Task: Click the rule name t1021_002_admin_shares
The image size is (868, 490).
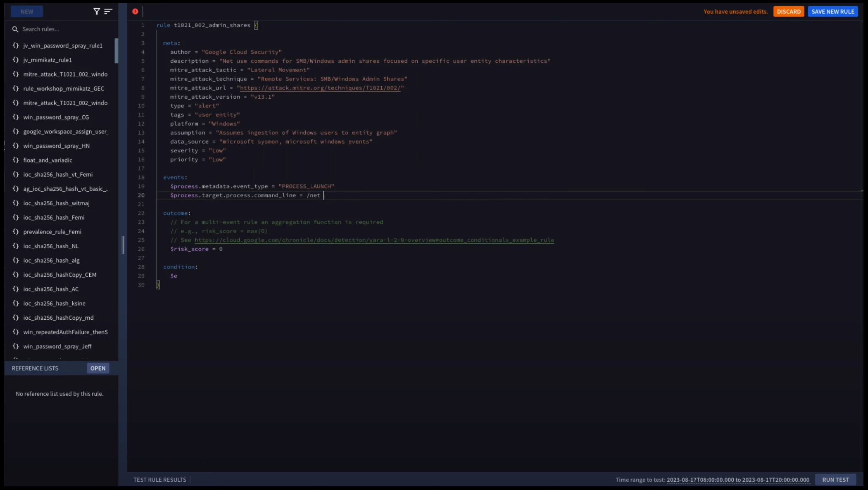Action: (x=212, y=25)
